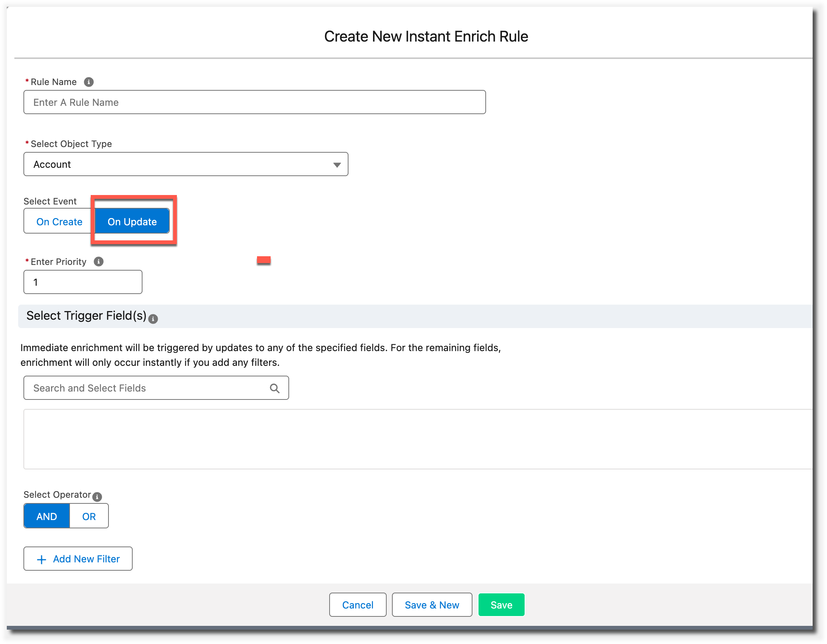This screenshot has height=644, width=827.
Task: Click the Select Operator info icon
Action: pos(97,497)
